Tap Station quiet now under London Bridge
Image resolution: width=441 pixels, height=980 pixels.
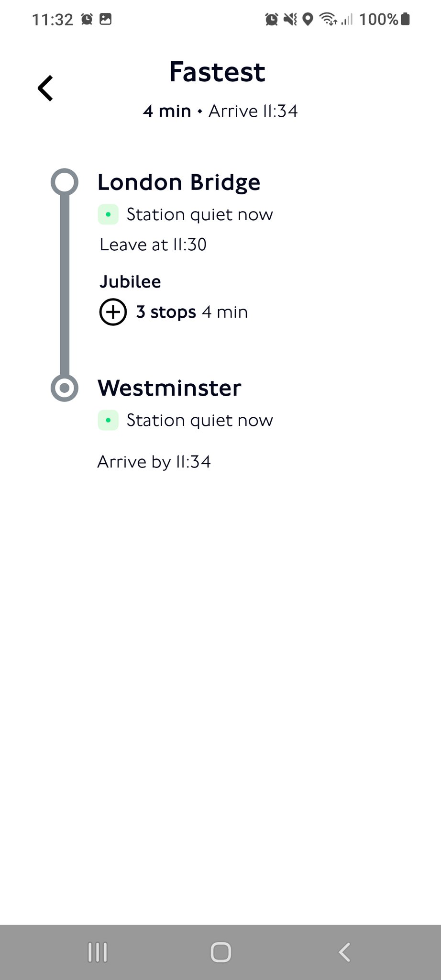[x=199, y=214]
